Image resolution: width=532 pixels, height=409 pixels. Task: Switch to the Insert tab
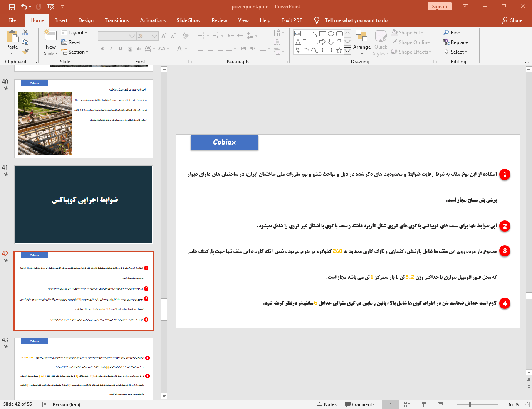pyautogui.click(x=61, y=20)
